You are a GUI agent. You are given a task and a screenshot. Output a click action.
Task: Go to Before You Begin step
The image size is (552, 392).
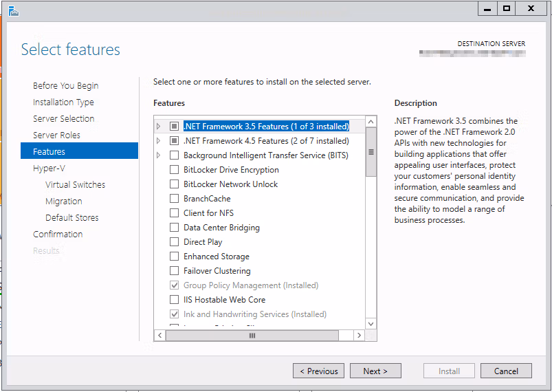(x=65, y=85)
